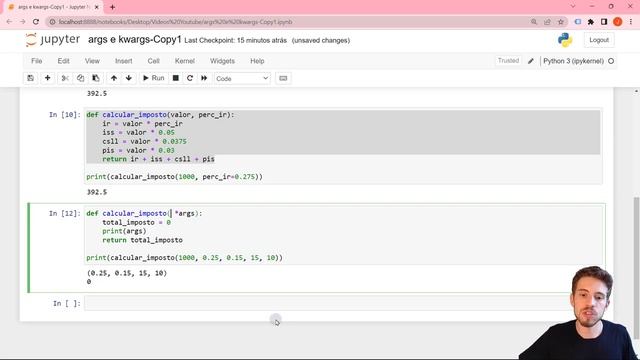Open the cell type Code dropdown
This screenshot has height=360, width=640.
coord(242,78)
